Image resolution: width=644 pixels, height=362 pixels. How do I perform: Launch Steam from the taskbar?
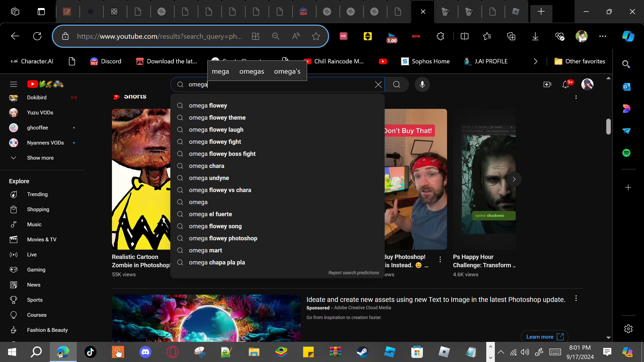click(x=363, y=352)
